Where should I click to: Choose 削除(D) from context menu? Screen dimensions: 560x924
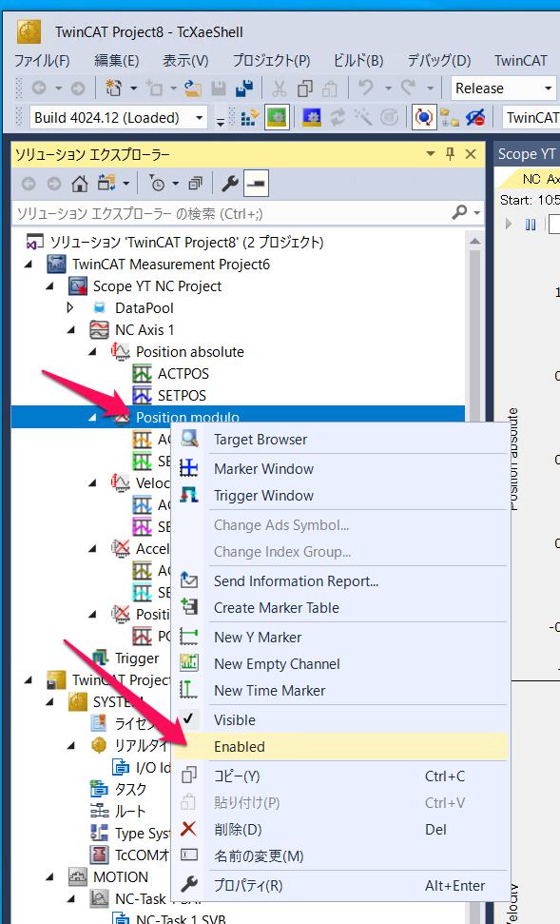click(341, 829)
